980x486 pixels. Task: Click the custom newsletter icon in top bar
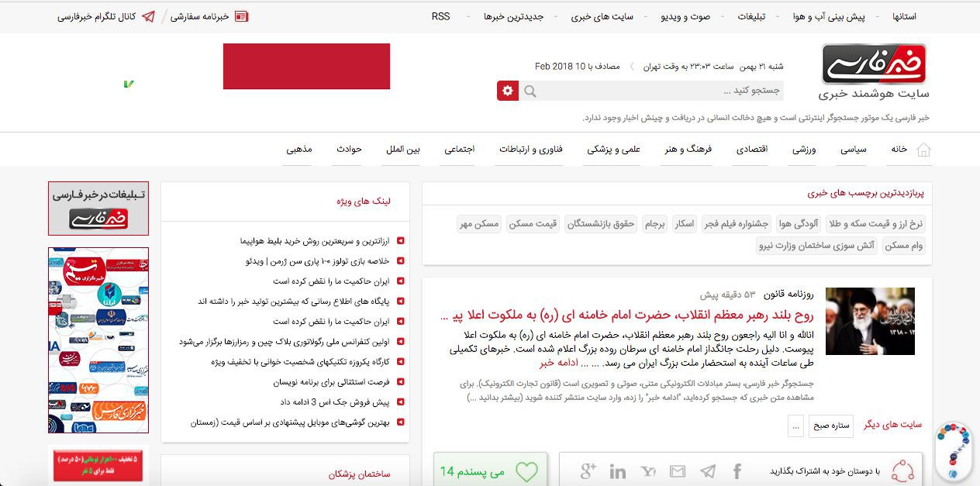[x=241, y=16]
